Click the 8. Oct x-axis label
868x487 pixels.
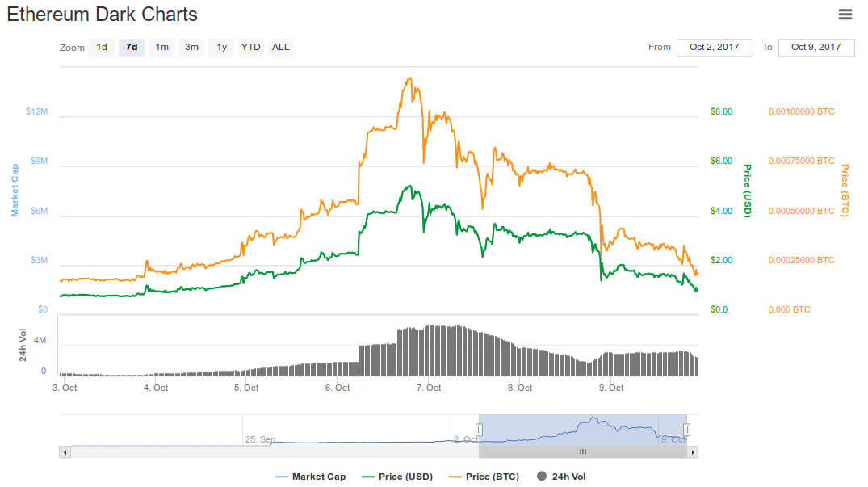click(x=520, y=388)
